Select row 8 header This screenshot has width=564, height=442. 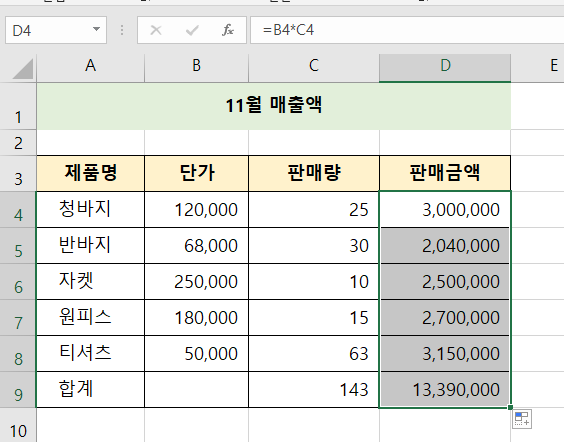click(x=18, y=353)
